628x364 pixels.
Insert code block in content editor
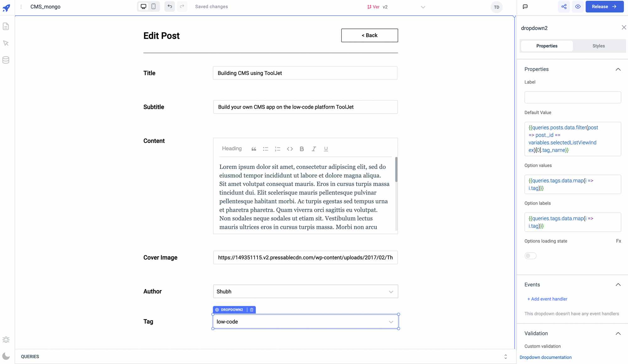290,149
